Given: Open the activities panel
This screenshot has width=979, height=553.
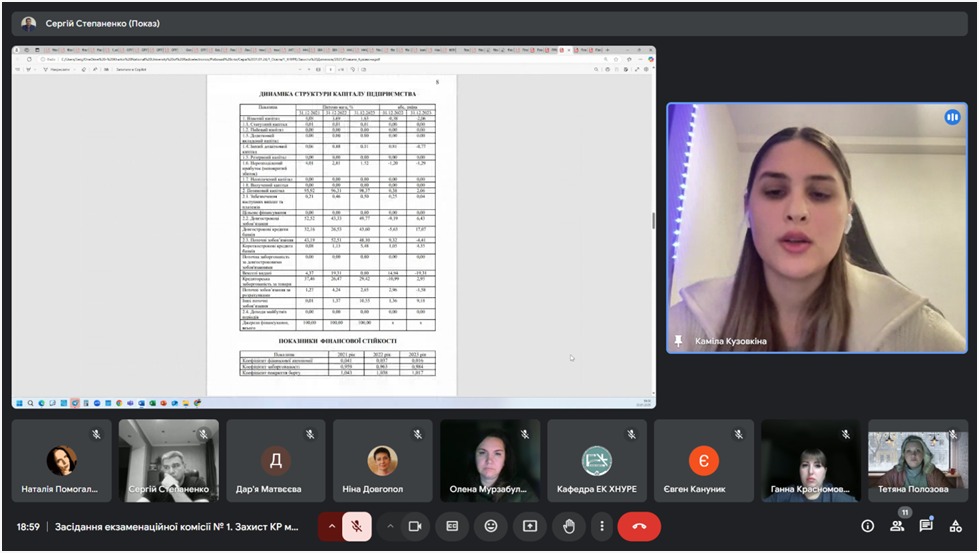Looking at the screenshot, I should 956,526.
